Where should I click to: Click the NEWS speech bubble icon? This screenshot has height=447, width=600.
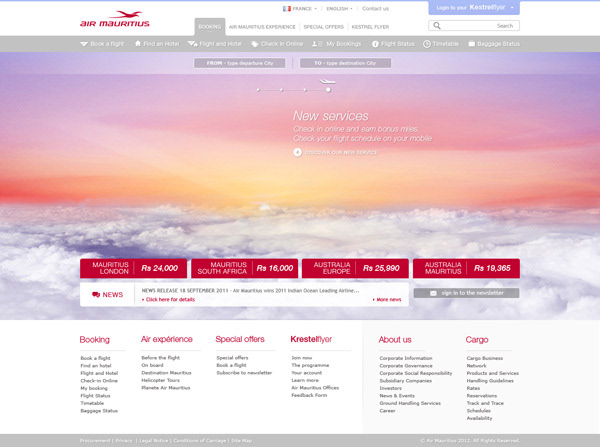96,295
